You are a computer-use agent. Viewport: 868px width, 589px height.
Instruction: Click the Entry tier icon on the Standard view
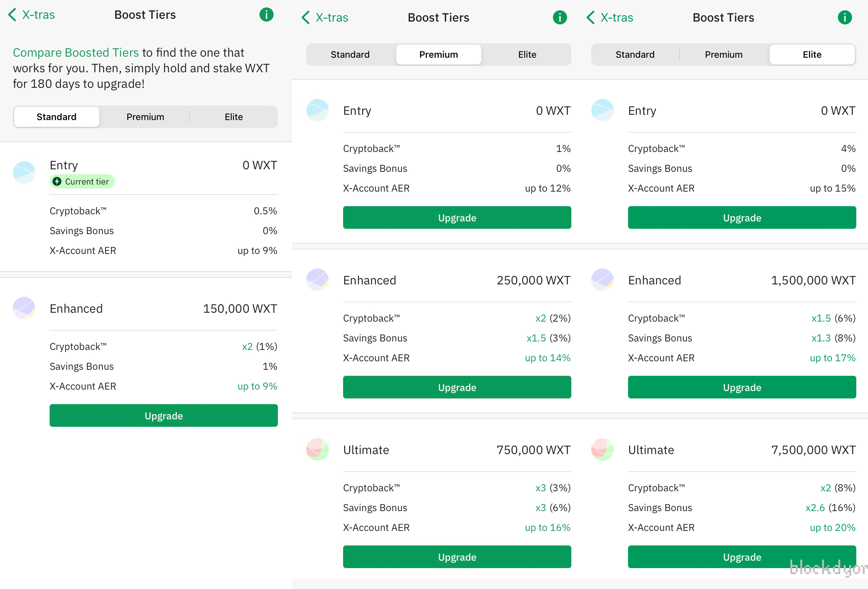click(23, 172)
